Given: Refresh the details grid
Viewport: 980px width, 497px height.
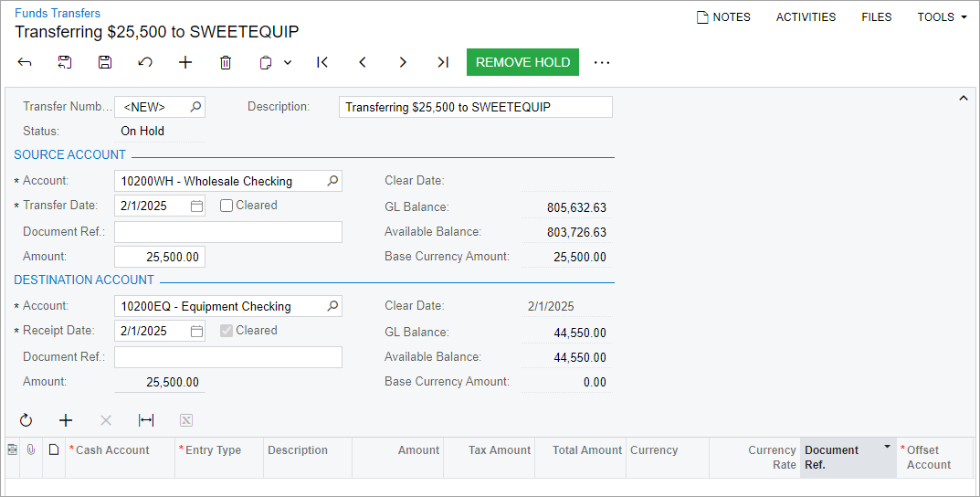Looking at the screenshot, I should (26, 420).
